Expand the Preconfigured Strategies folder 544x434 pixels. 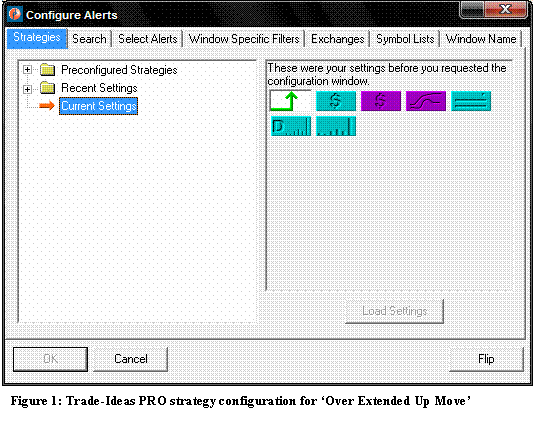pyautogui.click(x=27, y=70)
